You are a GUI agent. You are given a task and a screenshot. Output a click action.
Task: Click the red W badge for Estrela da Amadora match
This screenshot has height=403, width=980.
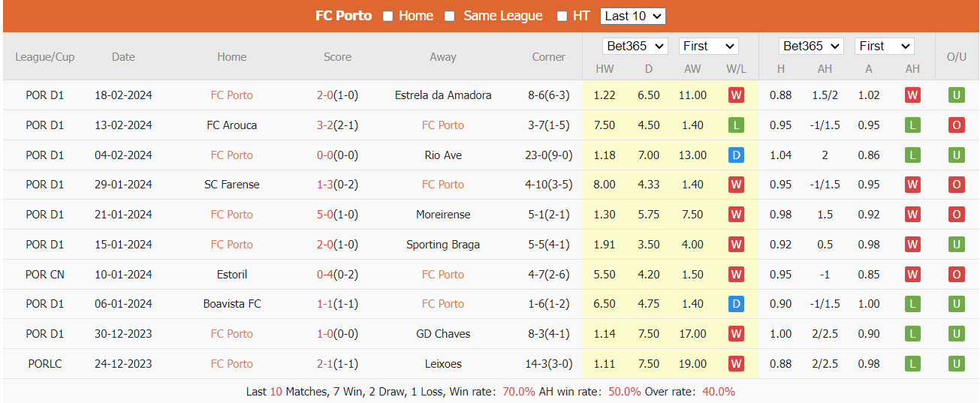[x=736, y=95]
